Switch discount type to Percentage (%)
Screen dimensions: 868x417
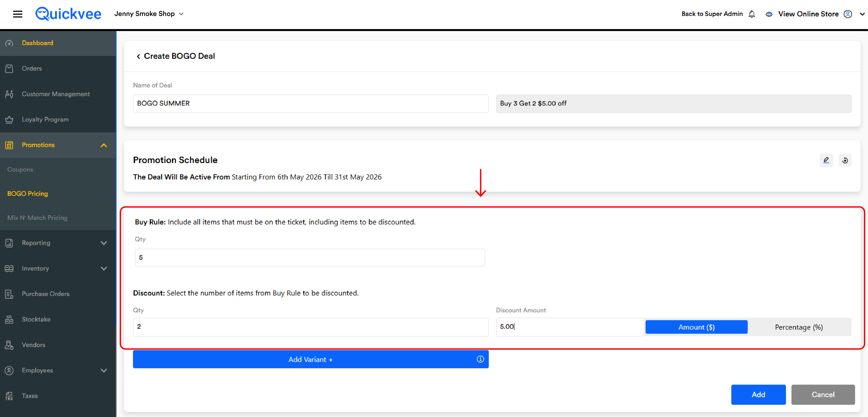click(799, 327)
